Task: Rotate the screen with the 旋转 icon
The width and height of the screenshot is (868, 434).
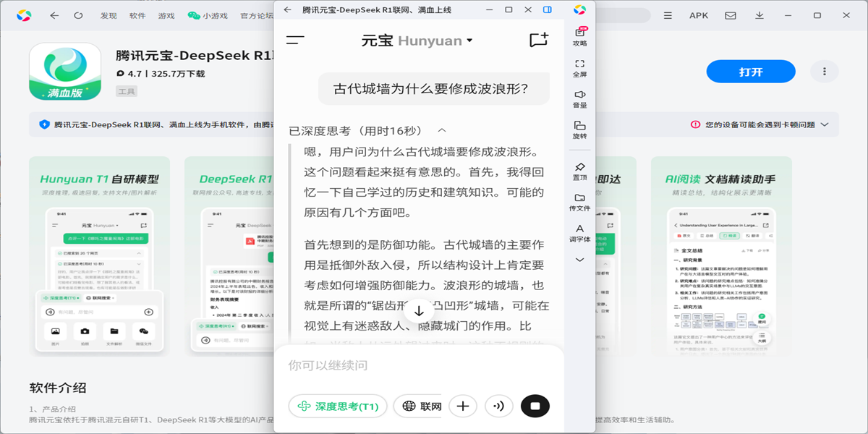Action: pos(580,130)
